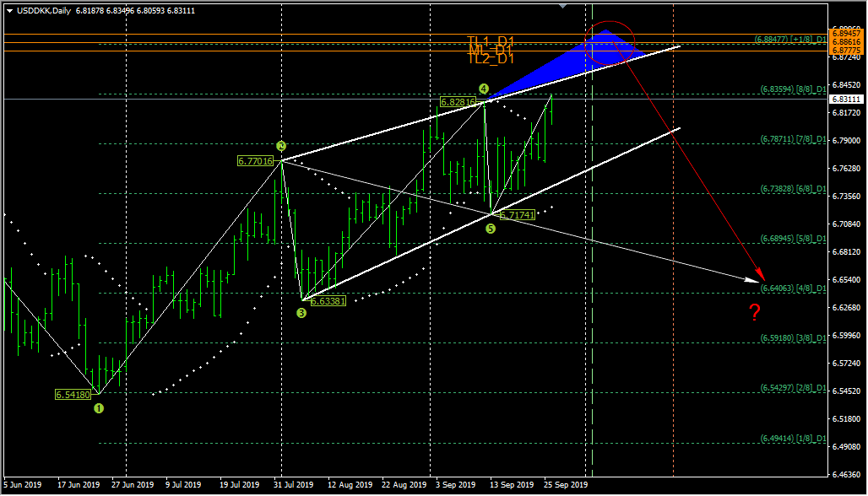Click the 6.51800 value on price axis

pos(846,418)
